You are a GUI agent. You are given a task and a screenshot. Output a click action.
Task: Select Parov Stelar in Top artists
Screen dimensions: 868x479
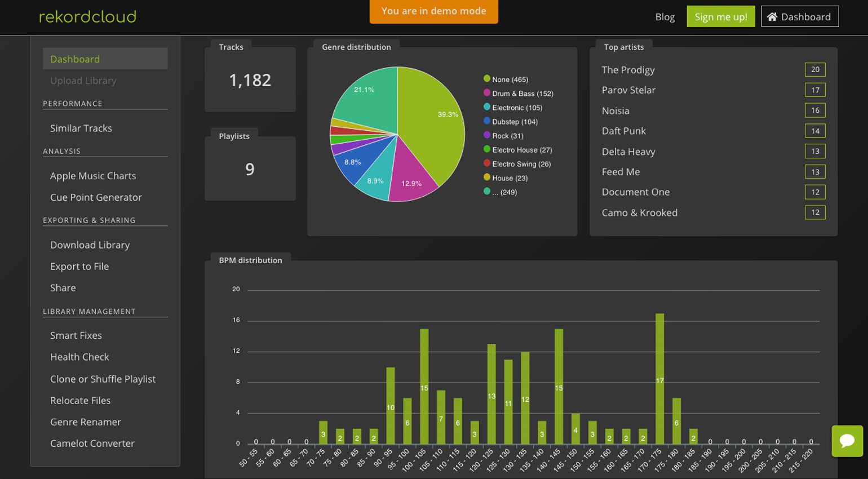pos(628,90)
